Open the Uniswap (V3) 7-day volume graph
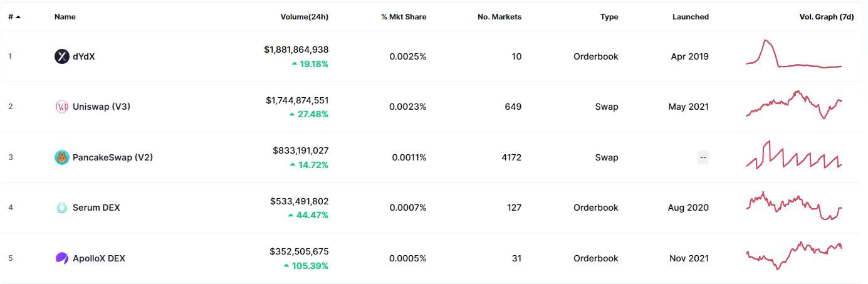Viewport: 868px width, 284px height. pos(794,105)
